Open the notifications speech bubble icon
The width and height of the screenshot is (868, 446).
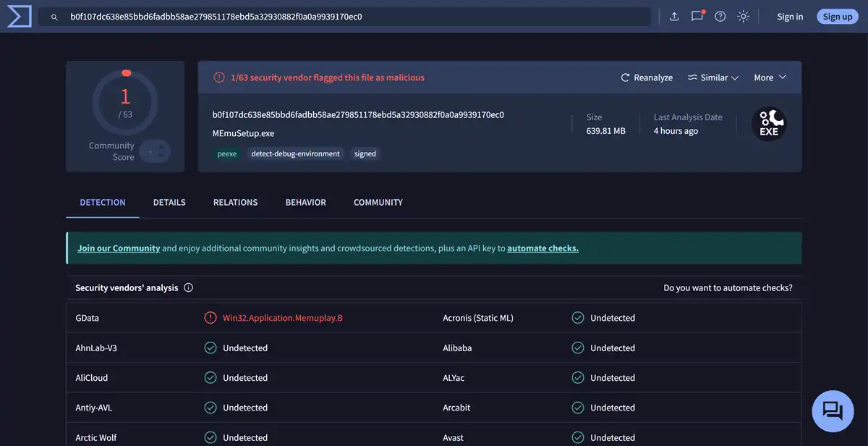[x=697, y=16]
